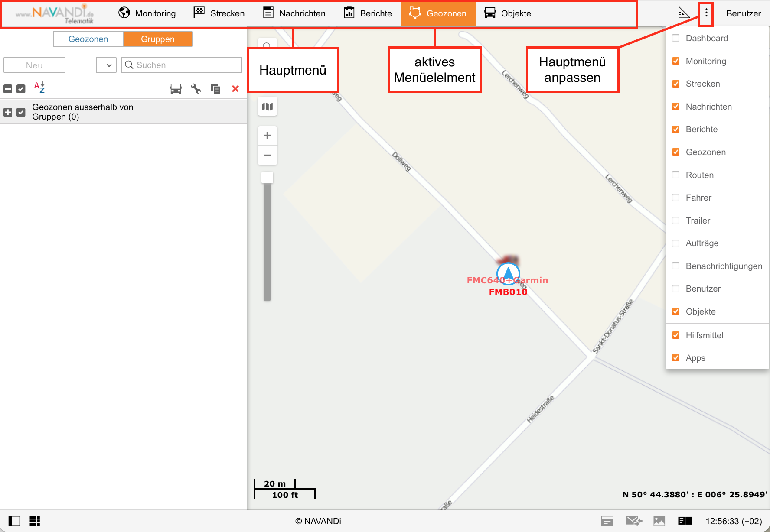
Task: Click the Neu button
Action: point(34,65)
